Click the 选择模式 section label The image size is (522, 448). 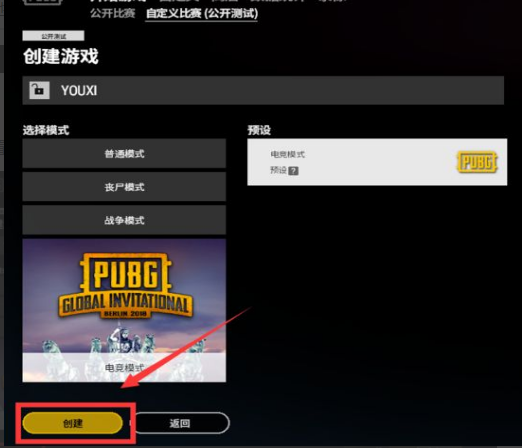[46, 130]
